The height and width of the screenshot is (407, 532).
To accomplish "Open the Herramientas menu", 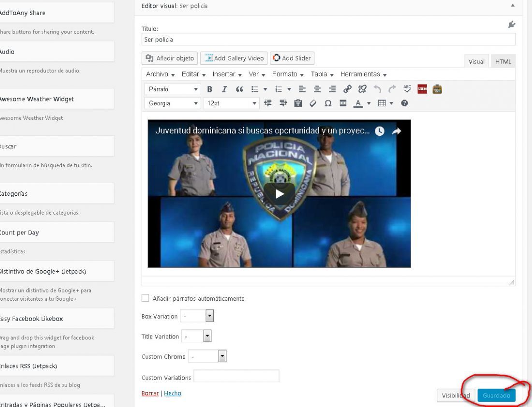I will [x=363, y=74].
